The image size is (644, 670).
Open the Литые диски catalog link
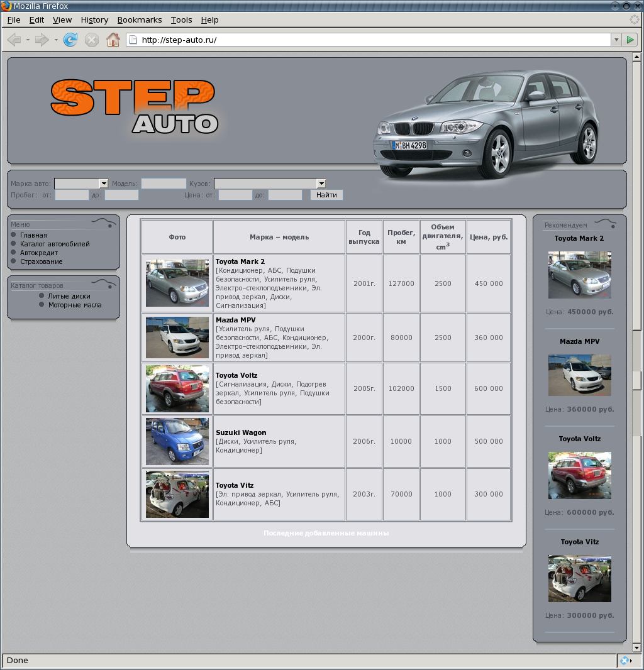(69, 296)
